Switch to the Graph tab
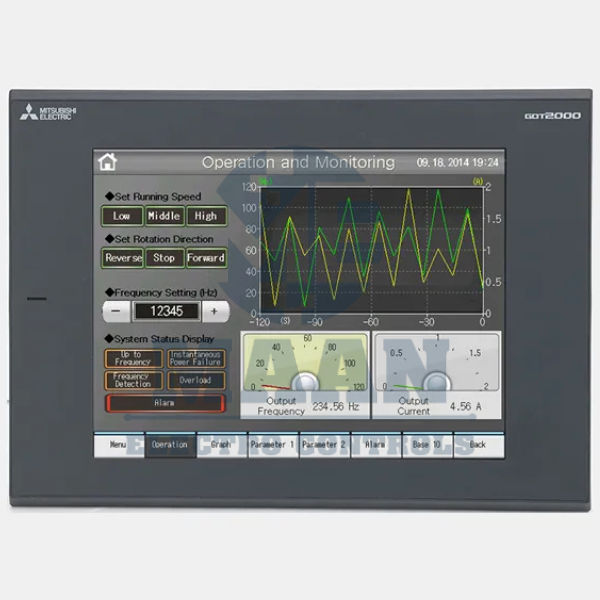The image size is (600, 600). 221,445
